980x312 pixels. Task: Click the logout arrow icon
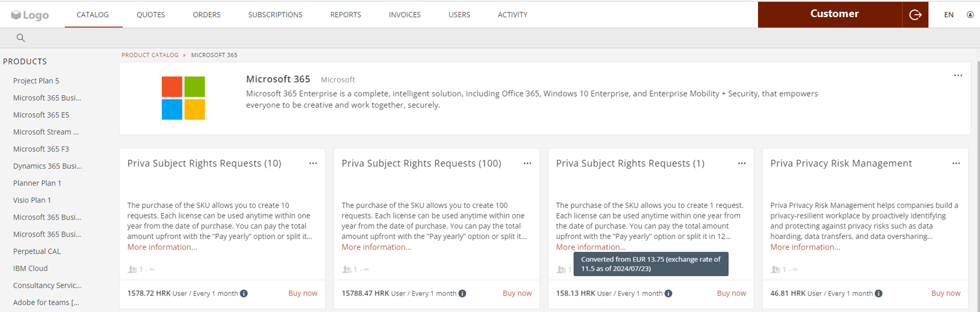tap(915, 15)
